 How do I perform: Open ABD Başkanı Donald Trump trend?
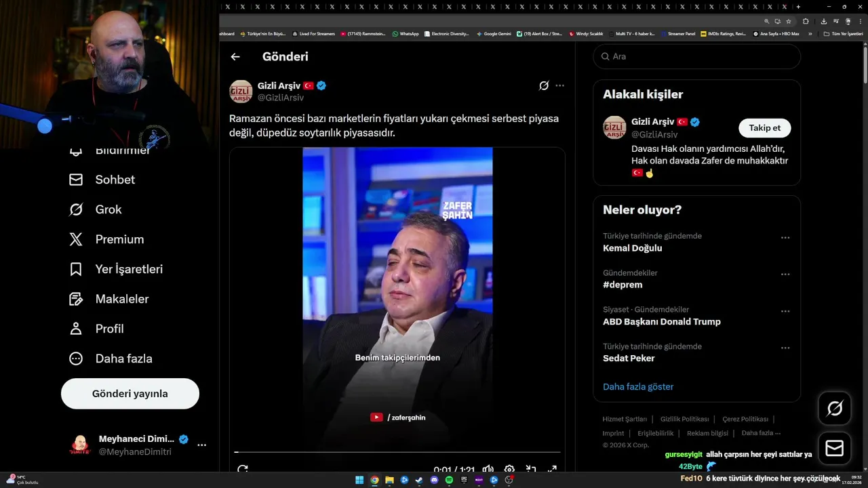[x=662, y=321]
